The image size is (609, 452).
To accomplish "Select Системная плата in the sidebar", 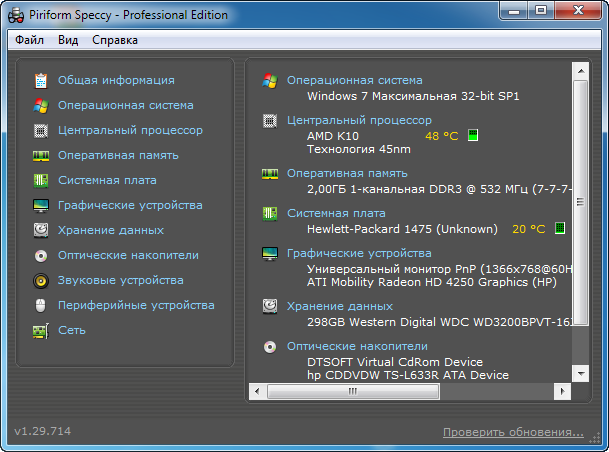I will click(108, 181).
